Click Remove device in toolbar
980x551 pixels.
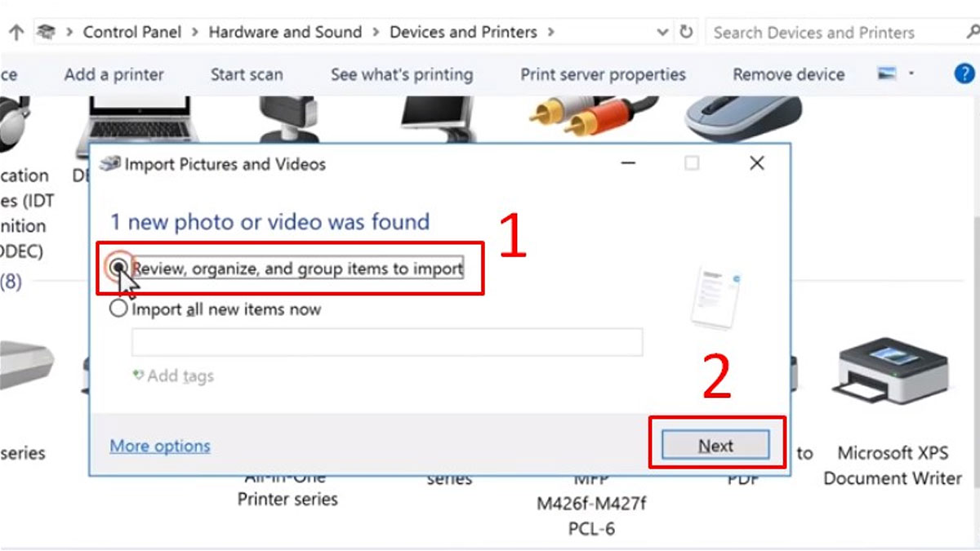click(788, 74)
